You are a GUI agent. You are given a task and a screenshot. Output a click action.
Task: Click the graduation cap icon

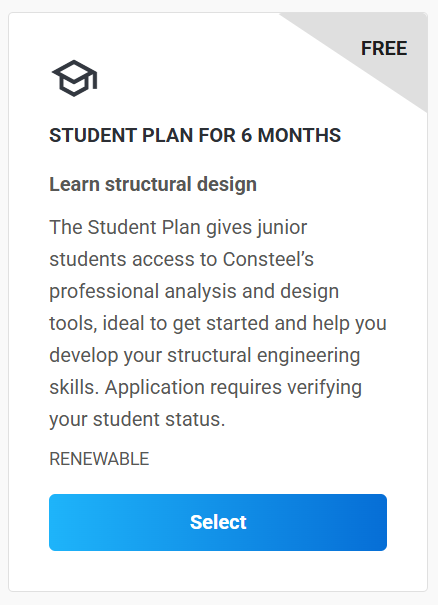click(x=74, y=78)
